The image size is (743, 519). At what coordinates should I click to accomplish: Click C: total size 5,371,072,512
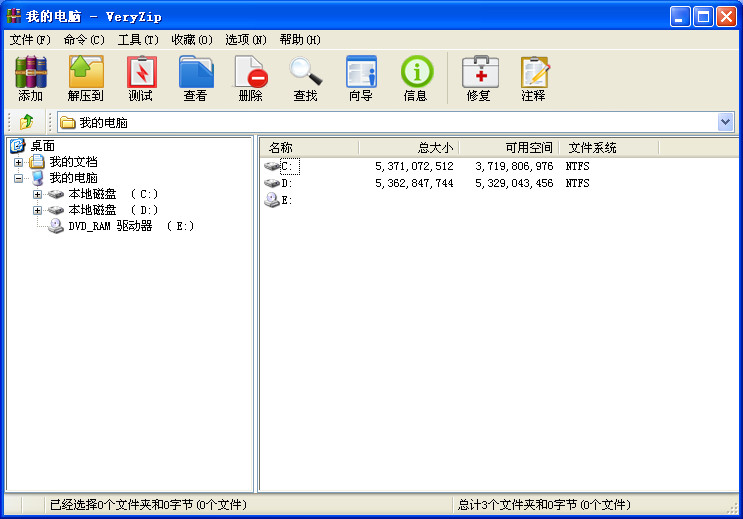point(414,166)
